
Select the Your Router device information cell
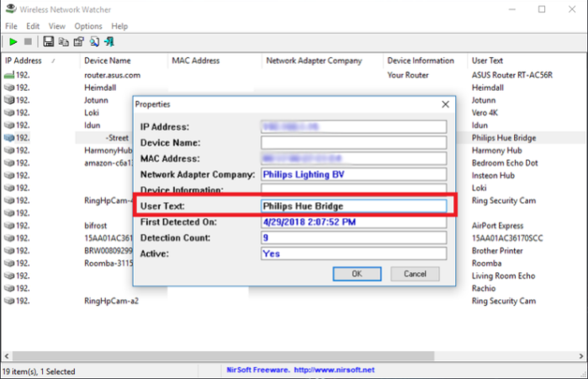click(x=408, y=75)
